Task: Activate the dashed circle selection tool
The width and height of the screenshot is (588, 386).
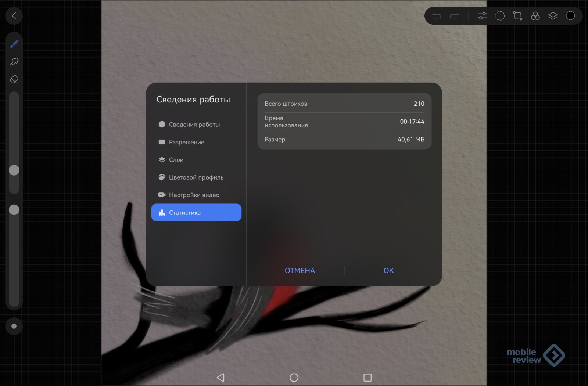Action: coord(500,16)
